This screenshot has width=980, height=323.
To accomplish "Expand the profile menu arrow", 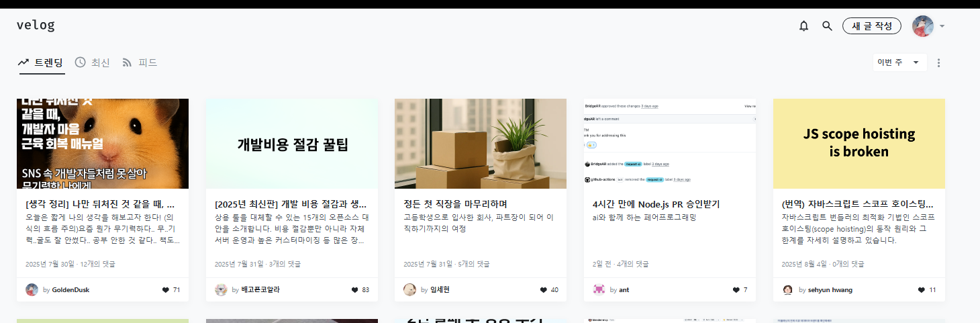I will point(942,27).
